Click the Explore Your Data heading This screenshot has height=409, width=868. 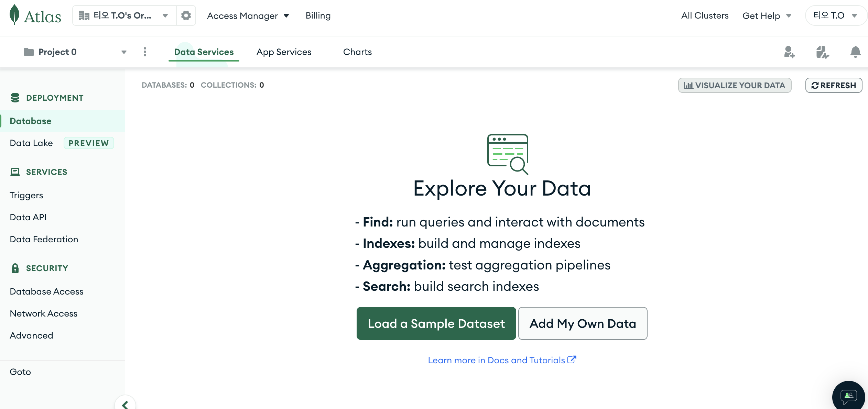pos(502,188)
